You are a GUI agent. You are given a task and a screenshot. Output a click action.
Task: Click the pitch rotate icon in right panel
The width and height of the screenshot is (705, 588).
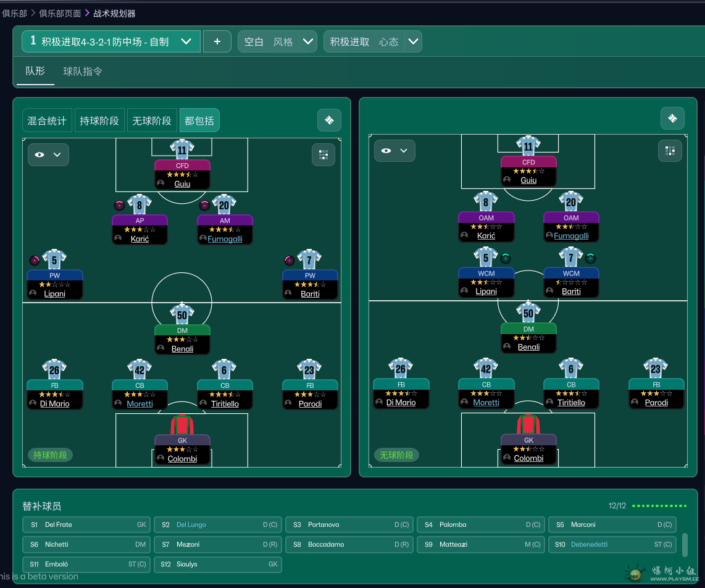[x=672, y=118]
